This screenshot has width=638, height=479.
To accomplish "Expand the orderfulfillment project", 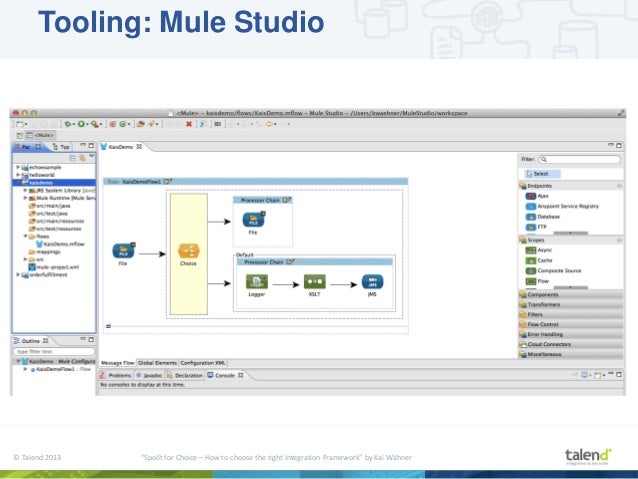I will tap(18, 275).
